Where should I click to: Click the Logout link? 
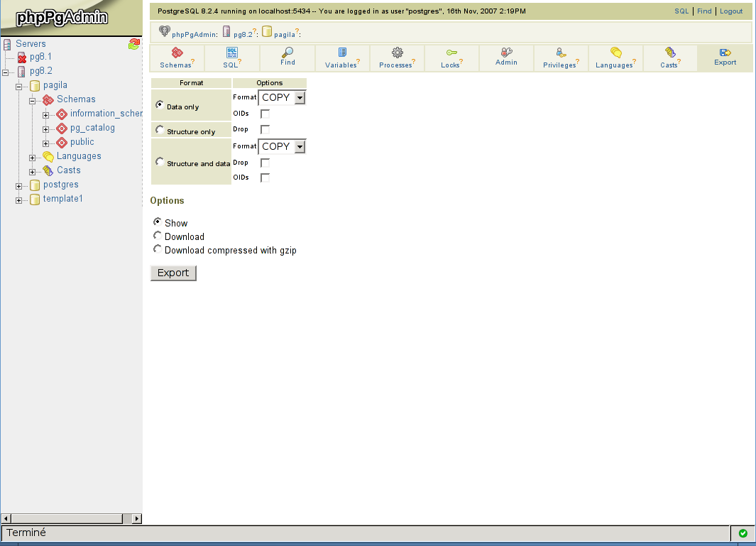731,11
